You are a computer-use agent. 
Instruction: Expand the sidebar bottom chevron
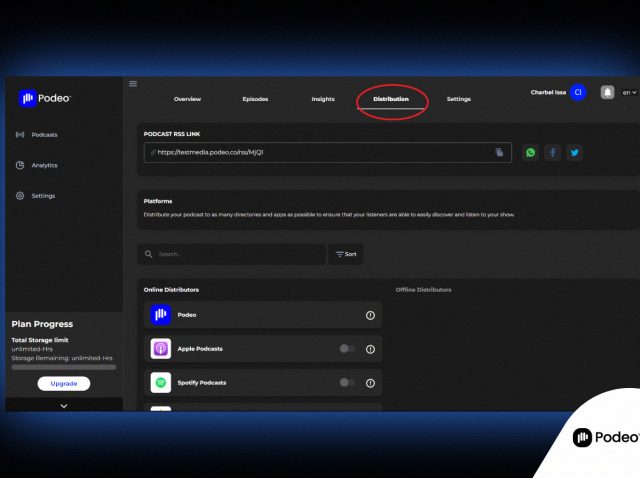pyautogui.click(x=64, y=405)
